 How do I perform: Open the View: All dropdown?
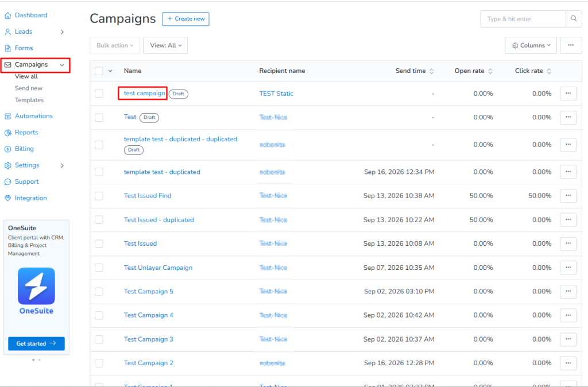tap(165, 45)
